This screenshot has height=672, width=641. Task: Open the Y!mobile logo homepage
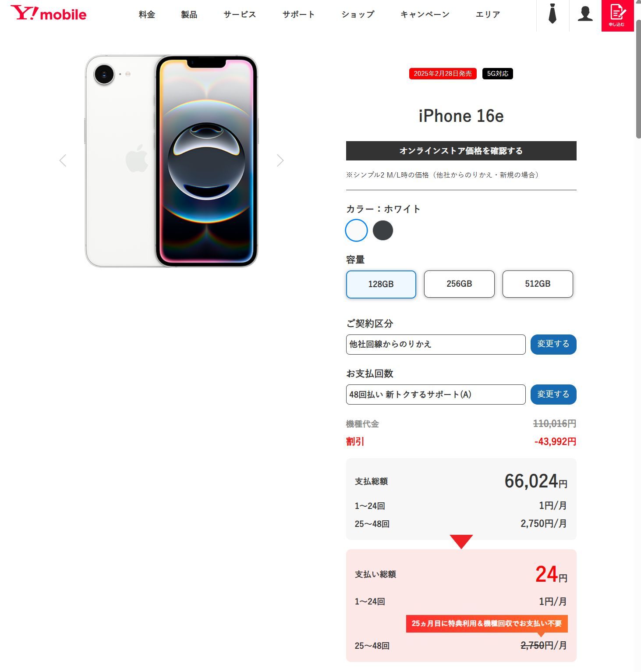click(49, 14)
